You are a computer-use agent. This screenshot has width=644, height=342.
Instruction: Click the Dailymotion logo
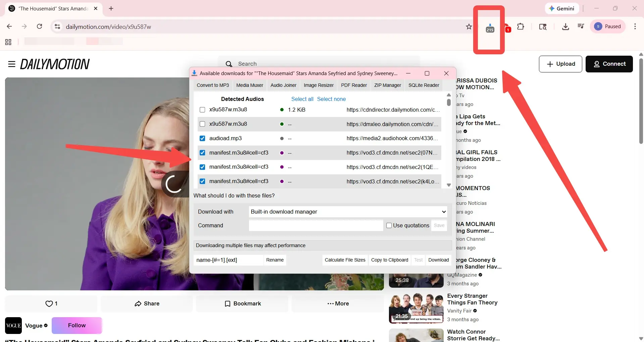tap(55, 64)
